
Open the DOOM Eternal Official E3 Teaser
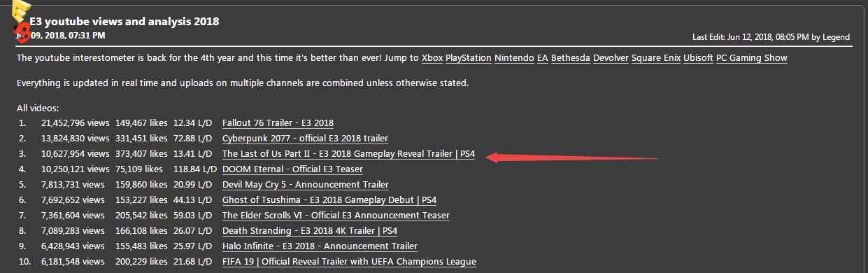tap(292, 169)
